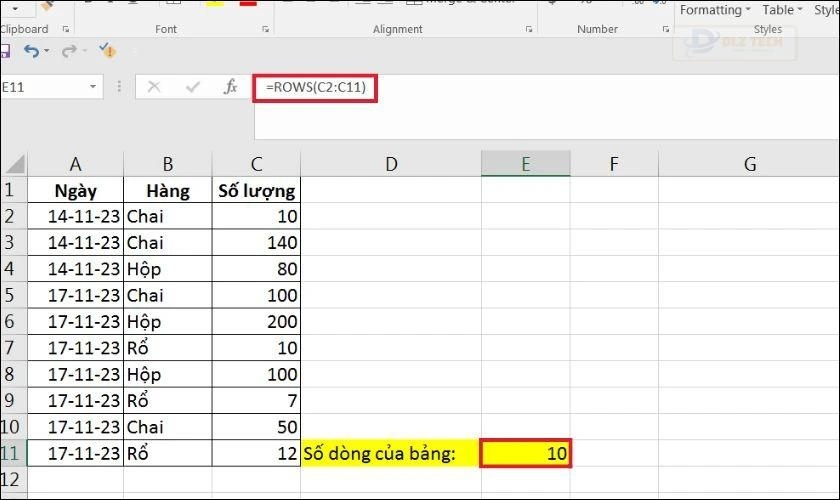
Task: Click the cell containing 50
Action: (257, 427)
